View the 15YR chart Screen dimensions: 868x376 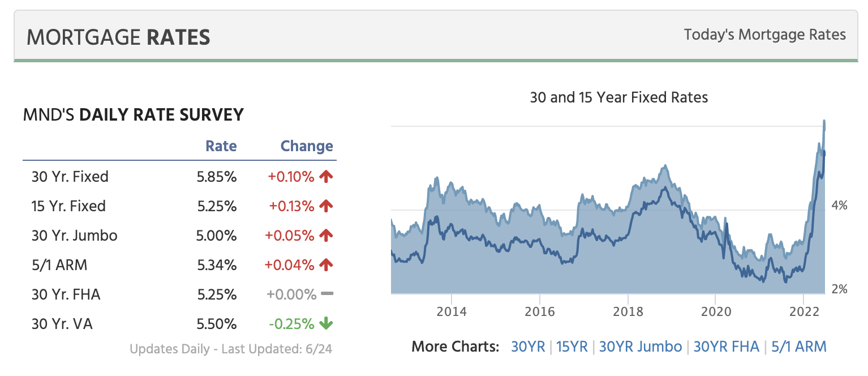(571, 347)
